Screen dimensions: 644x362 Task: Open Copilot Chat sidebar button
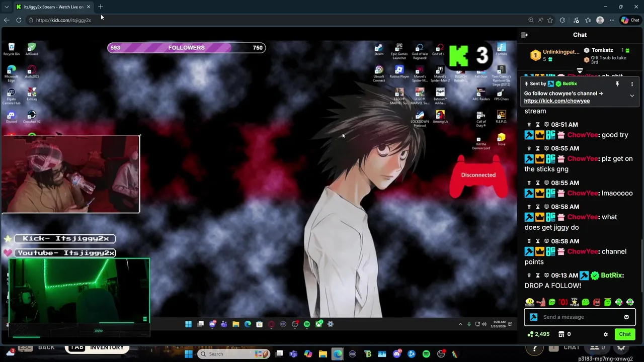[630, 20]
